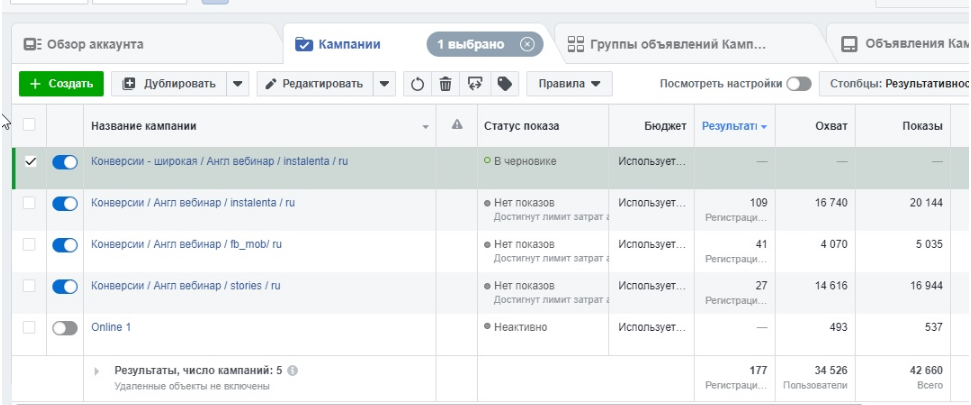Image resolution: width=971 pixels, height=405 pixels.
Task: Click the '1 выбрано' selection pill
Action: [x=485, y=45]
